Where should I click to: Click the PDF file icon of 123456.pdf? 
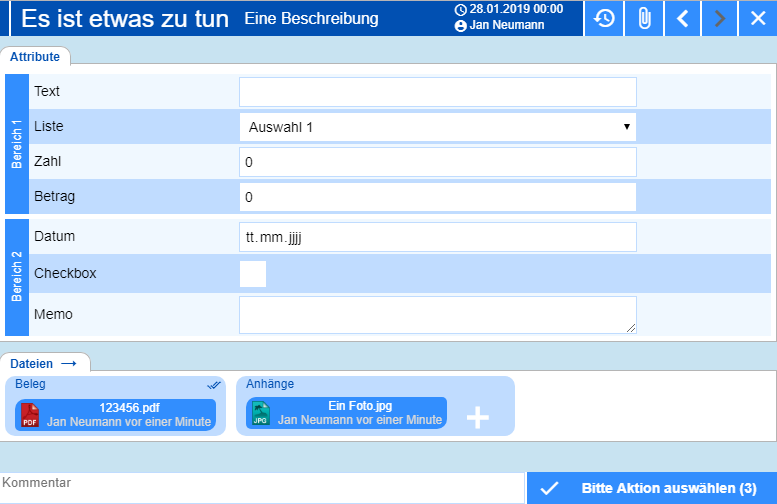pos(30,415)
